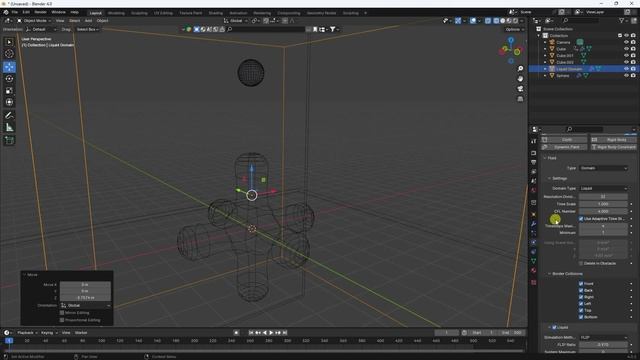640x360 pixels.
Task: Select the Measure tool
Action: coord(9,127)
